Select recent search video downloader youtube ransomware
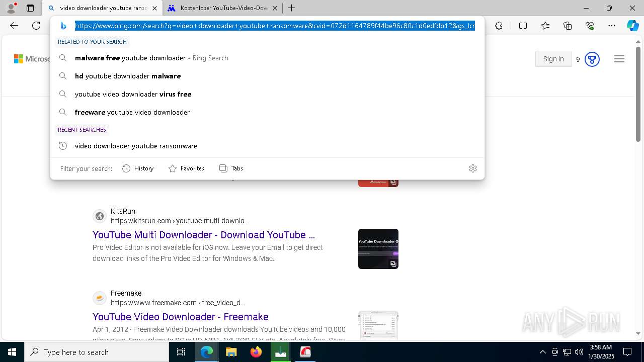The width and height of the screenshot is (644, 362). click(267, 146)
